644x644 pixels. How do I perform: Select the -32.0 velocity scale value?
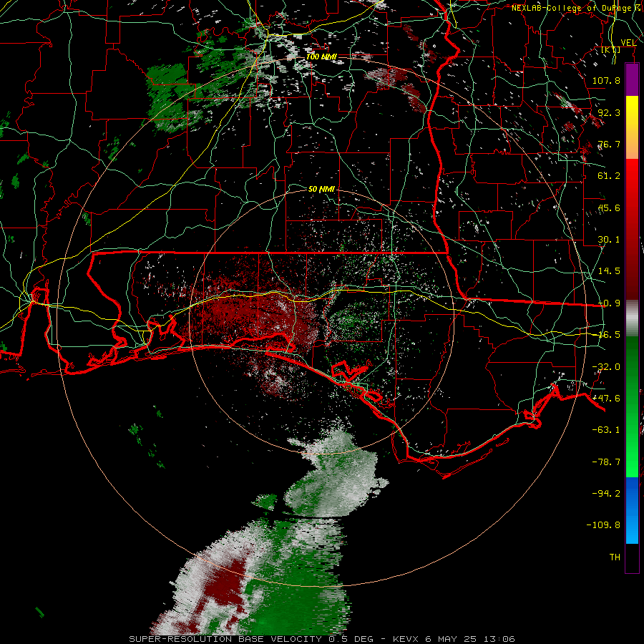[x=606, y=367]
